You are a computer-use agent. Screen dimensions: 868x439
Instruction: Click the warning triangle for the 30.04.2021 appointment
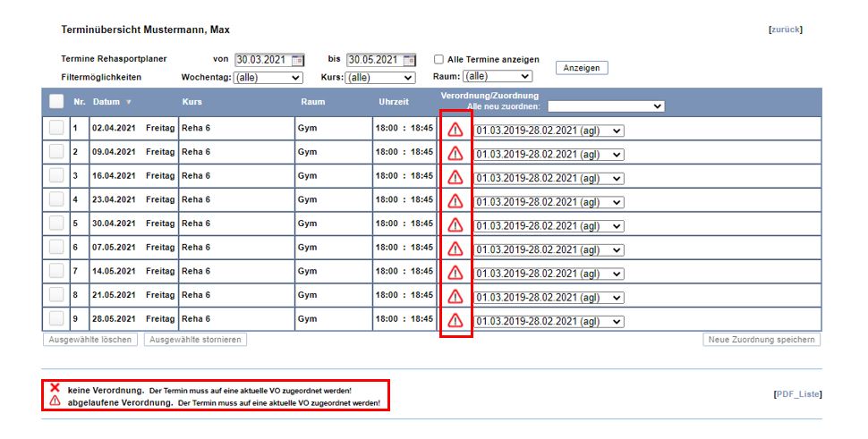455,224
